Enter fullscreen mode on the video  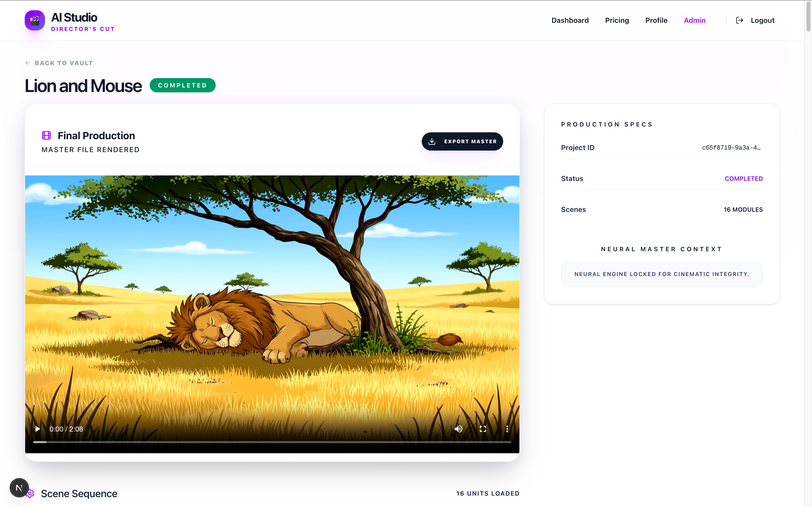click(483, 429)
